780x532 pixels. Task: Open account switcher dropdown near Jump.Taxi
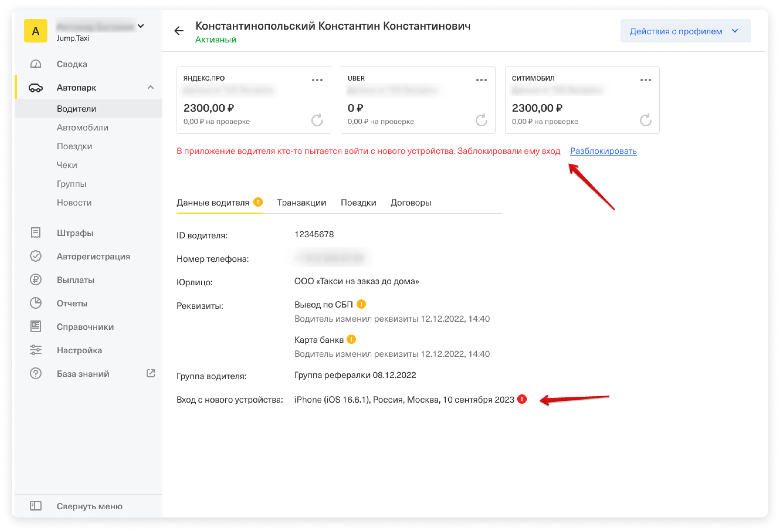pyautogui.click(x=141, y=26)
